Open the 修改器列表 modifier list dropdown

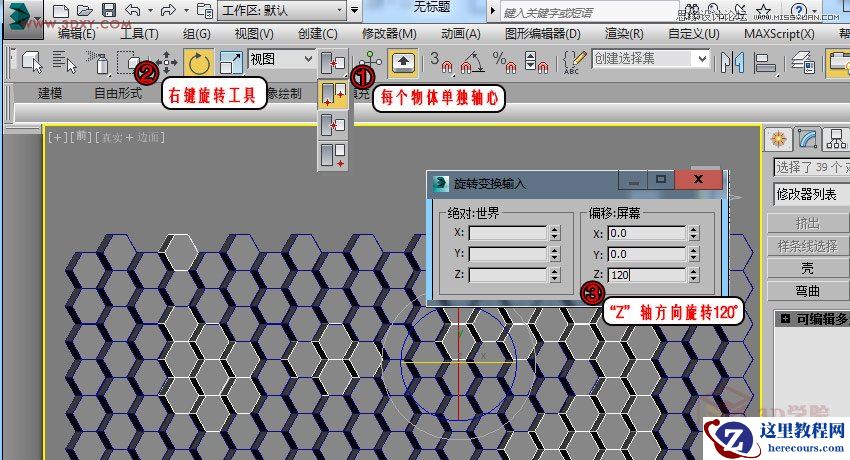click(812, 194)
